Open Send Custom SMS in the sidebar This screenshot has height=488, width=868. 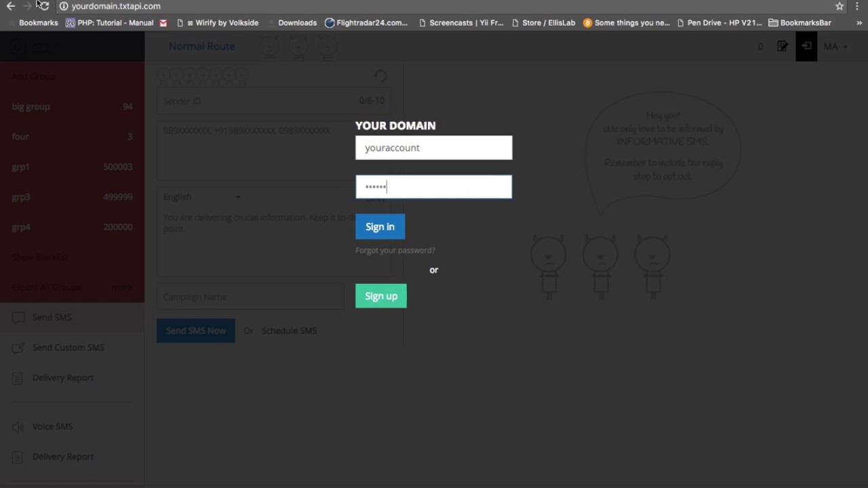(72, 348)
